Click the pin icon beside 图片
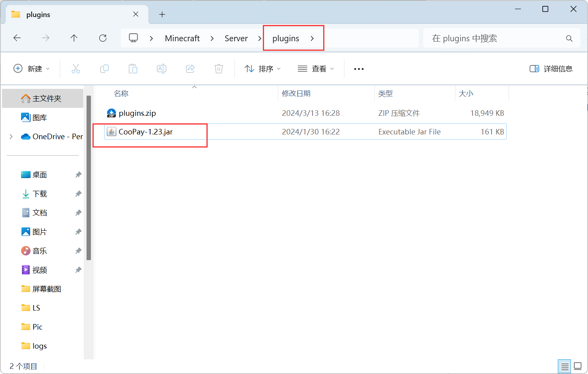The width and height of the screenshot is (588, 374). click(78, 232)
